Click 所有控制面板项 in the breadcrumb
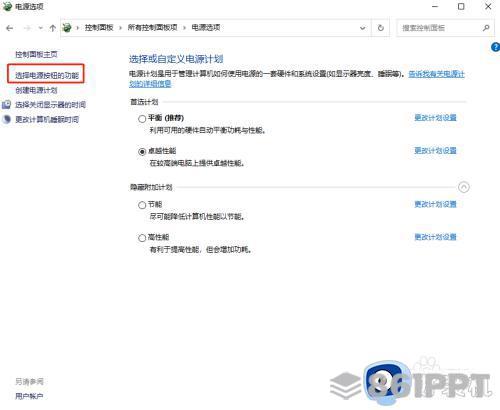This screenshot has height=410, width=500. [x=152, y=28]
